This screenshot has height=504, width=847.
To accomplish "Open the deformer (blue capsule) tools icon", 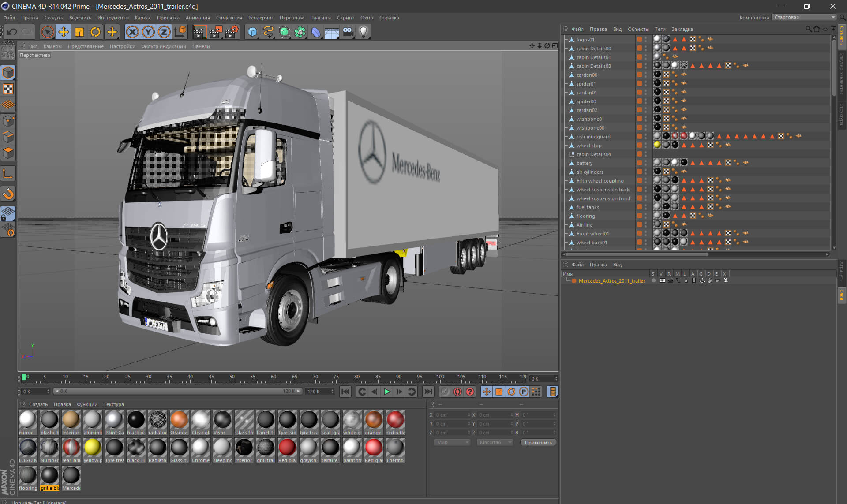I will pyautogui.click(x=316, y=32).
